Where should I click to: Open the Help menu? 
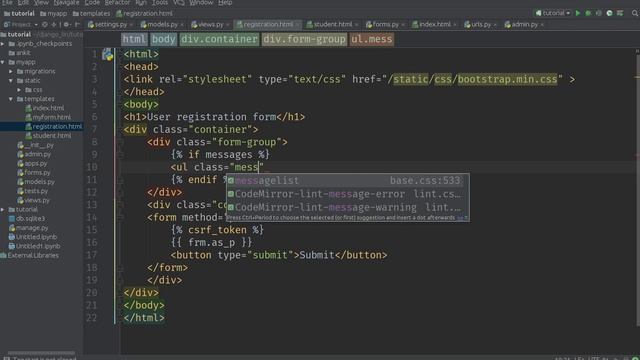pyautogui.click(x=225, y=3)
